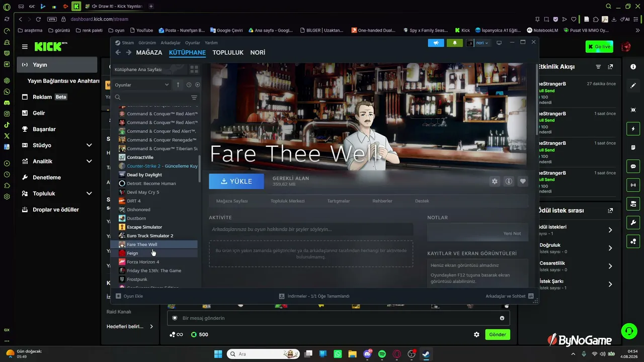644x362 pixels.
Task: Open emoji picker in Kick chat input
Action: tap(502, 318)
